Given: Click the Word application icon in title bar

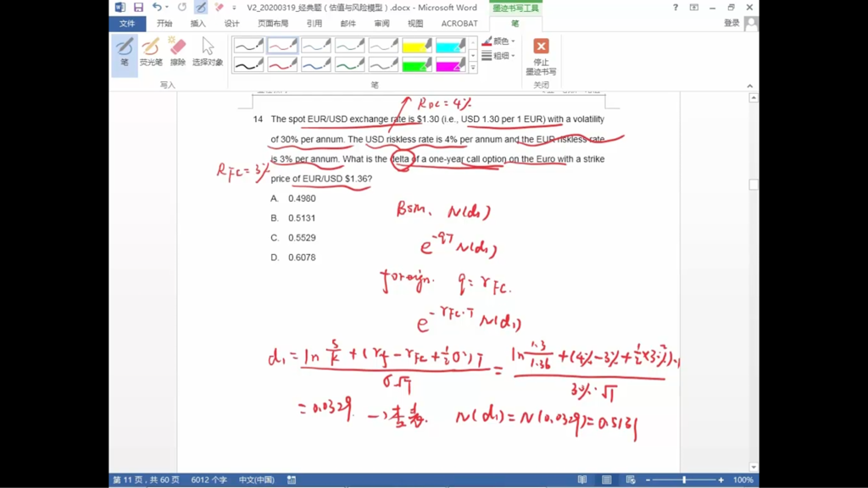Looking at the screenshot, I should coord(120,7).
